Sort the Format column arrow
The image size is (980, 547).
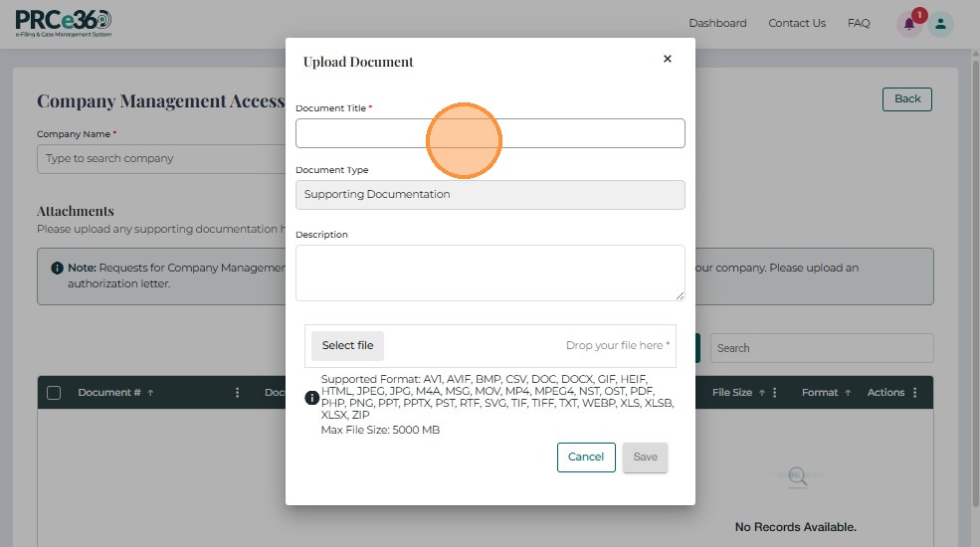[x=848, y=393]
